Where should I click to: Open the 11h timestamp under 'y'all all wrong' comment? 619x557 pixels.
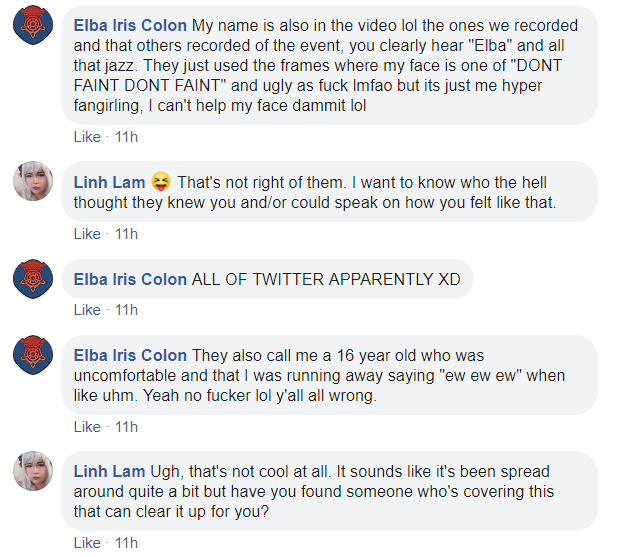click(x=126, y=427)
